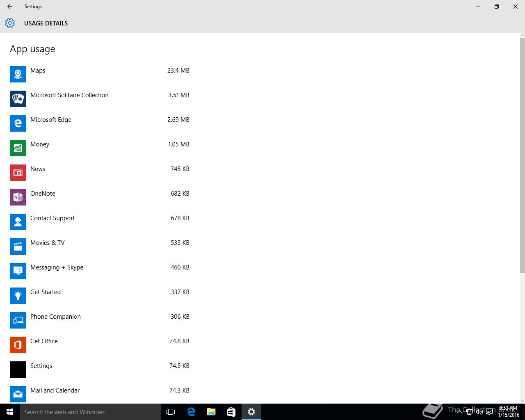Click the 533 KB usage value
The width and height of the screenshot is (525, 420).
[180, 243]
